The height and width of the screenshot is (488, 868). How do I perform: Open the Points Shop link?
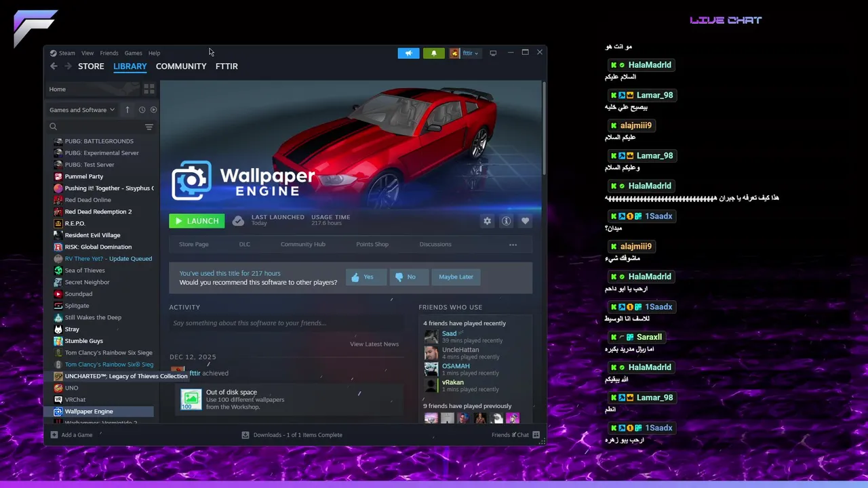[x=372, y=245]
